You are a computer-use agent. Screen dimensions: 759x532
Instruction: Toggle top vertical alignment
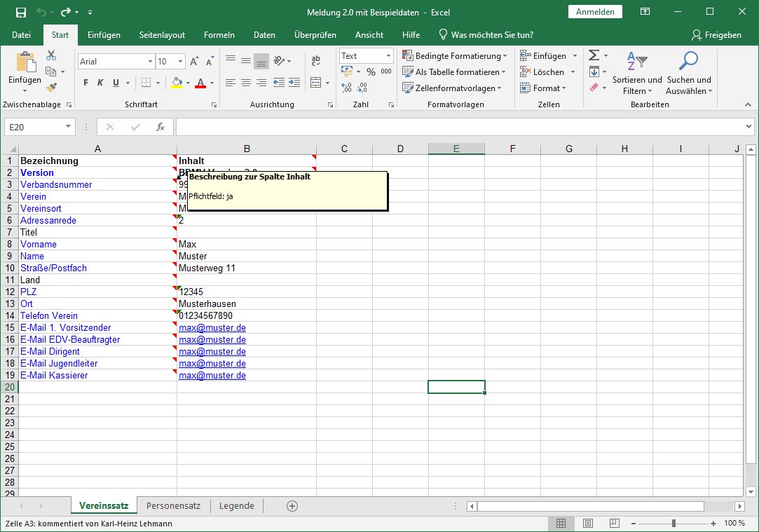231,60
